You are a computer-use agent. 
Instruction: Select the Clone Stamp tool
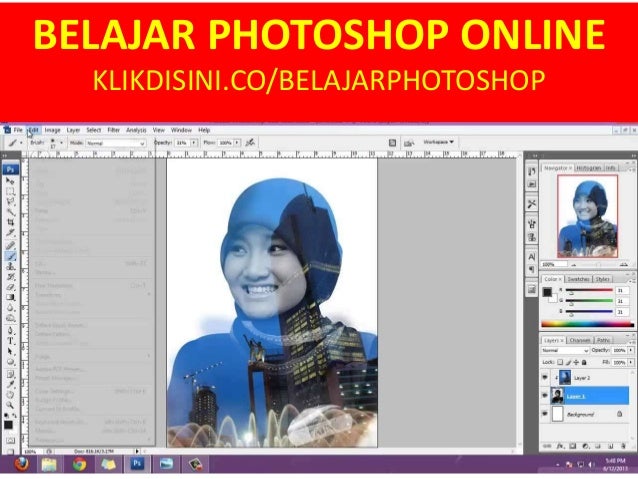pyautogui.click(x=11, y=266)
